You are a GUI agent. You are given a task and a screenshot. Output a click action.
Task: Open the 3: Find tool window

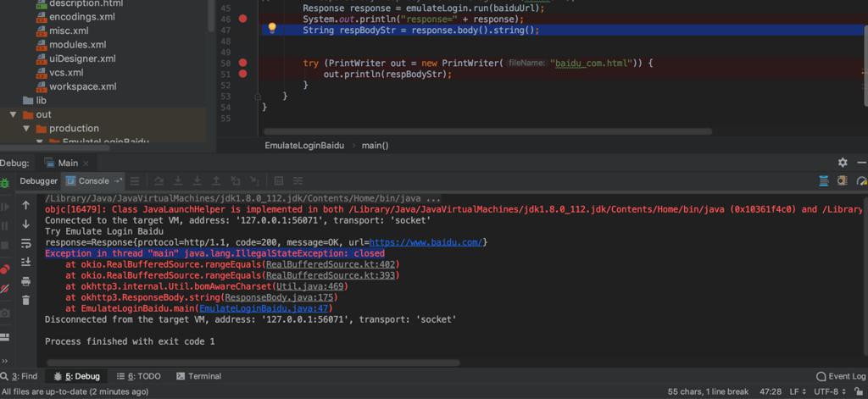pos(19,376)
